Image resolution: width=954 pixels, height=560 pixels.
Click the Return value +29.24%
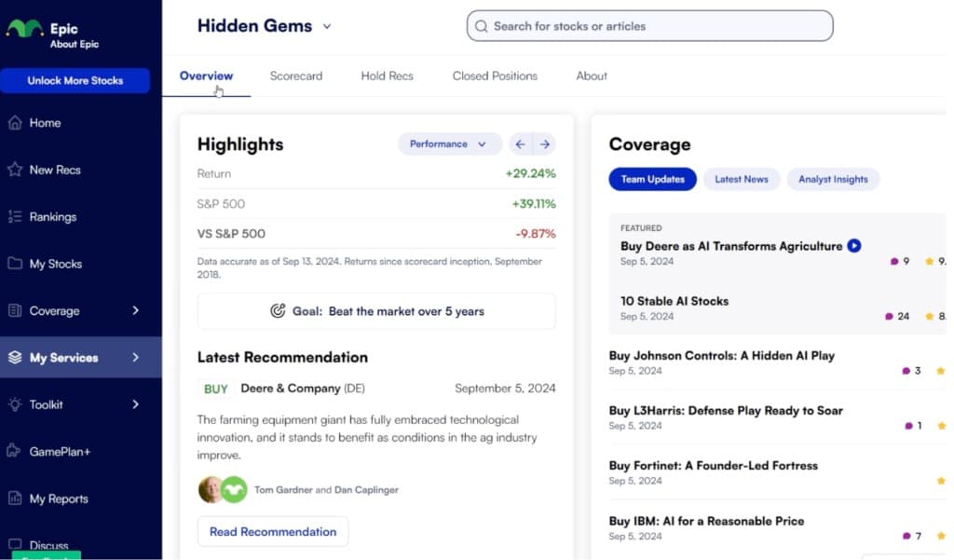coord(530,173)
